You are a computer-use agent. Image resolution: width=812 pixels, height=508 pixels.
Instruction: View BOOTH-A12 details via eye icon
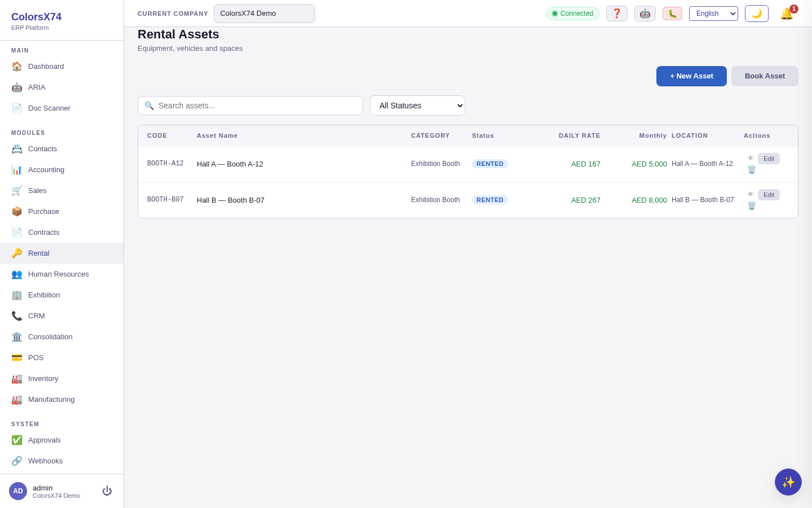pyautogui.click(x=751, y=158)
